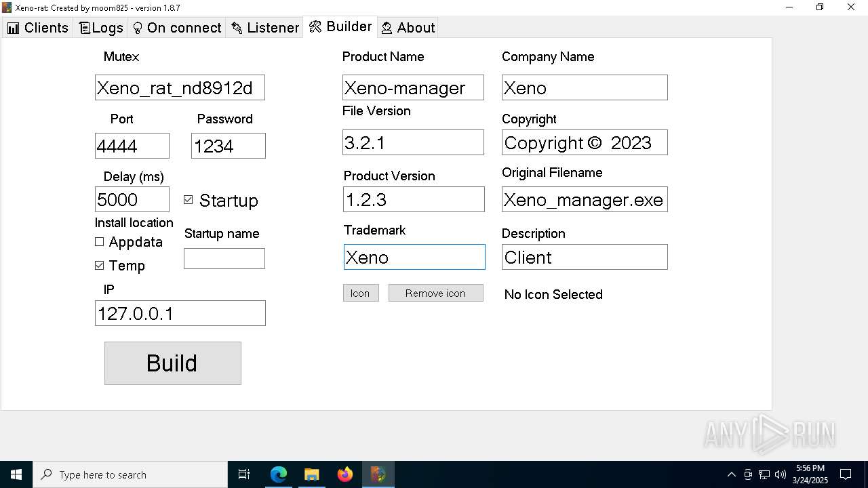The width and height of the screenshot is (868, 488).
Task: Click the Product Name field
Action: [x=414, y=87]
